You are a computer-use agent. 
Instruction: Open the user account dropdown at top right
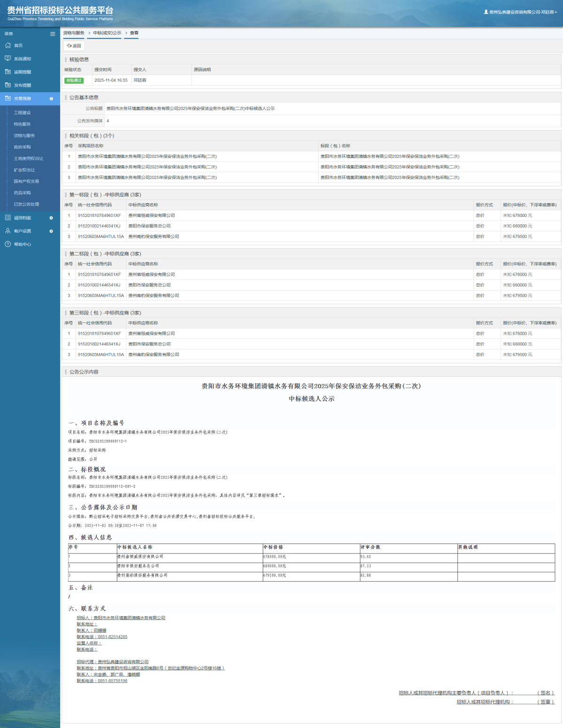coord(521,12)
